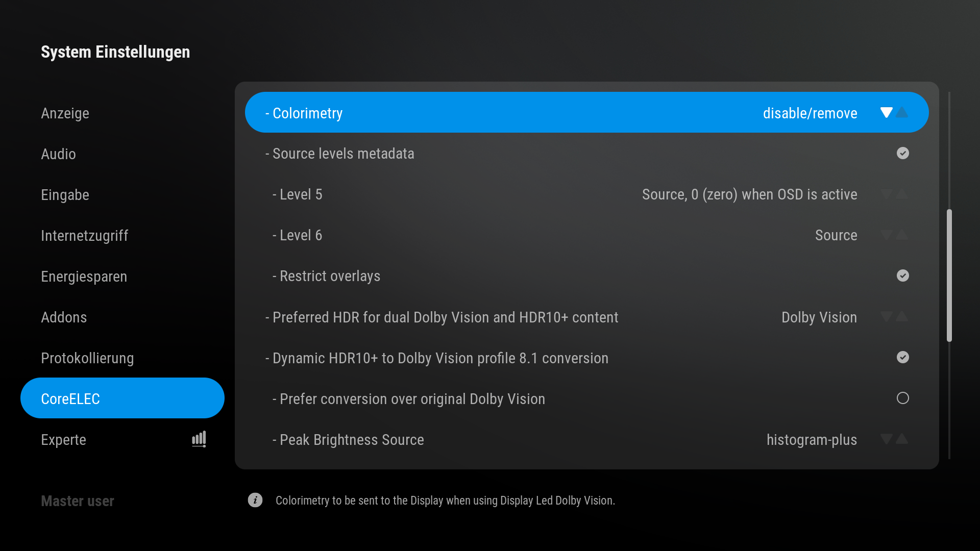Select the Protokollierung category
The height and width of the screenshot is (551, 980).
click(x=122, y=358)
